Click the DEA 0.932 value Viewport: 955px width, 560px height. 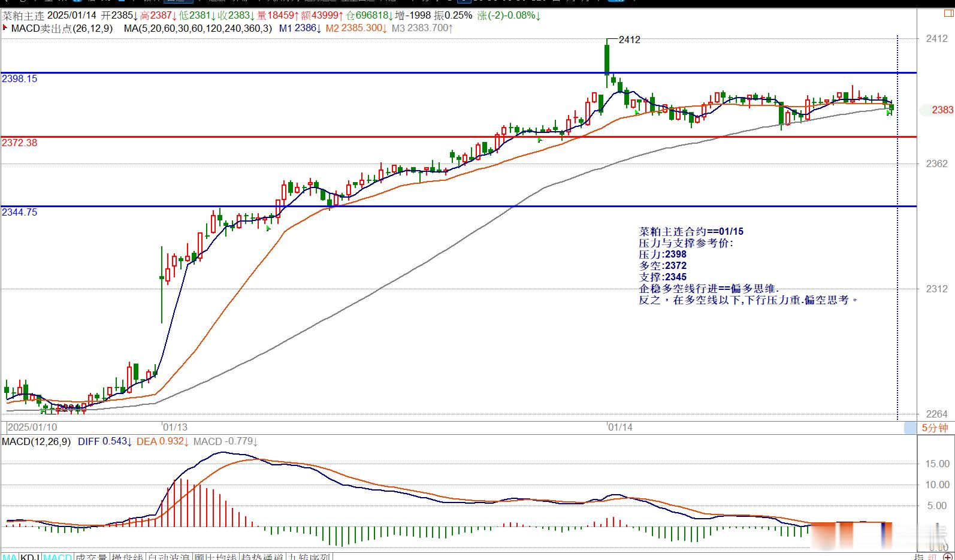pyautogui.click(x=163, y=441)
